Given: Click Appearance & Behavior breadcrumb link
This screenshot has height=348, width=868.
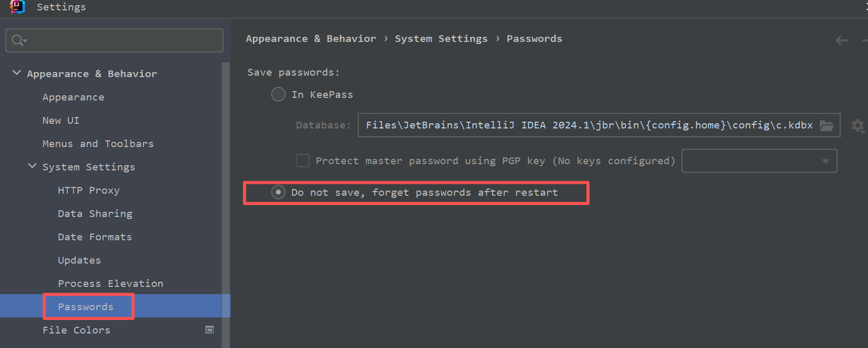Looking at the screenshot, I should point(311,39).
